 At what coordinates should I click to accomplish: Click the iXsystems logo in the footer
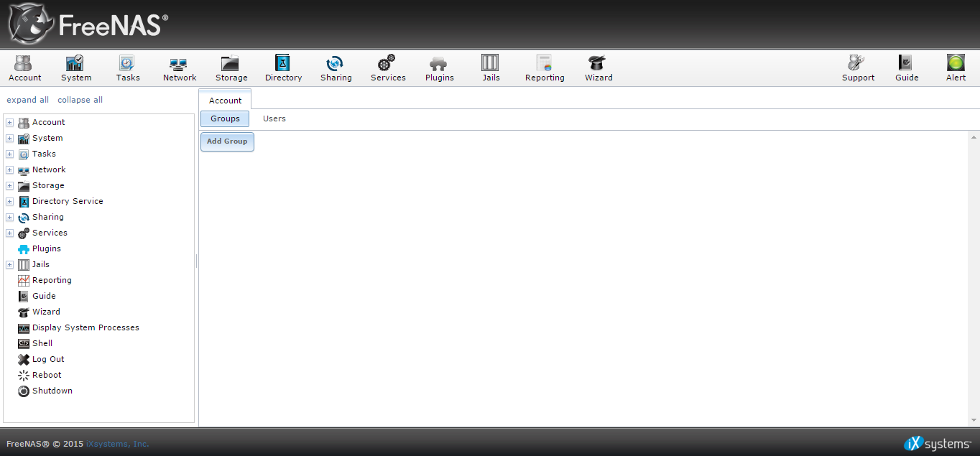(x=938, y=443)
